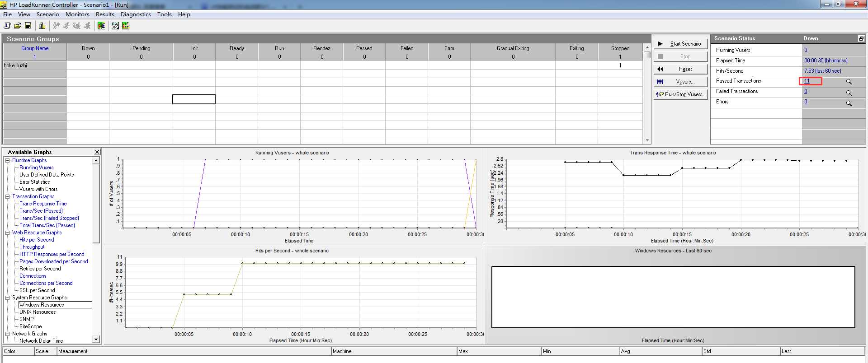Click the Reset button
868x363 pixels.
click(680, 69)
